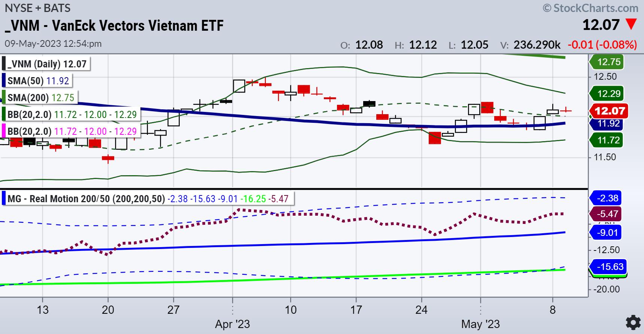
Task: Click the -0.01 (-0.08%) change value
Action: pyautogui.click(x=602, y=45)
